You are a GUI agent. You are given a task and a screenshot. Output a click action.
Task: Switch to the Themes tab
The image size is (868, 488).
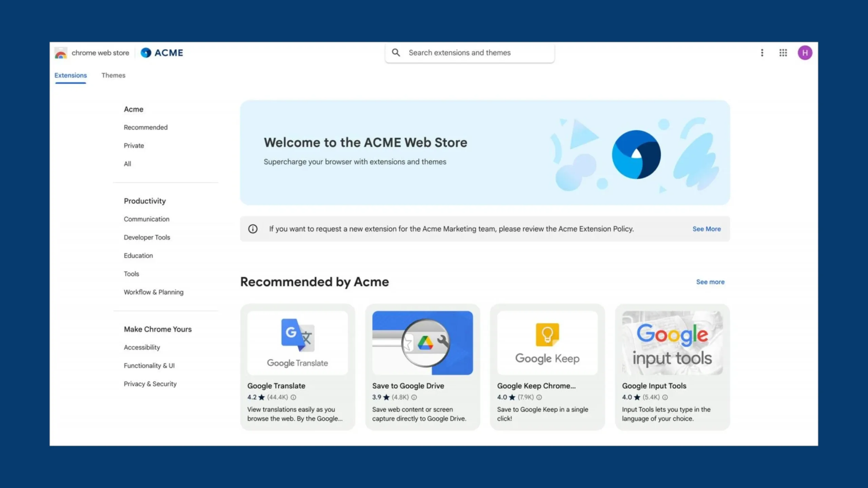coord(113,75)
